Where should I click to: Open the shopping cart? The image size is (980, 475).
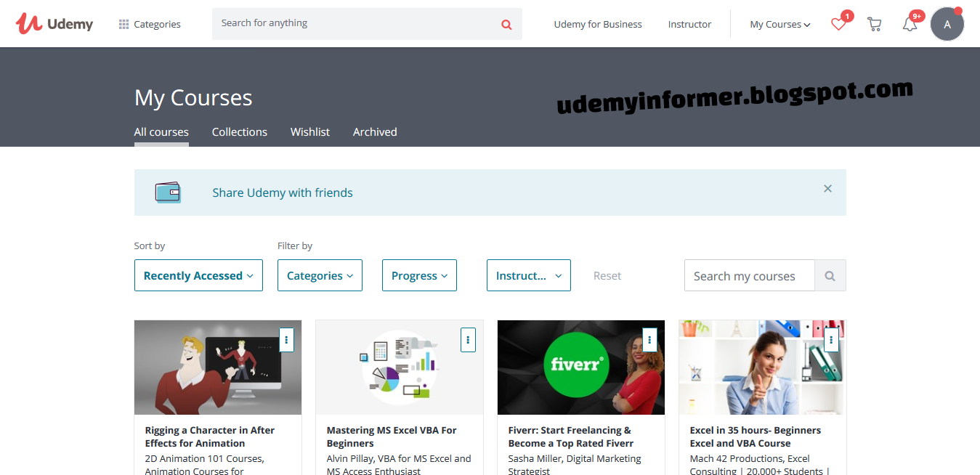click(x=874, y=23)
